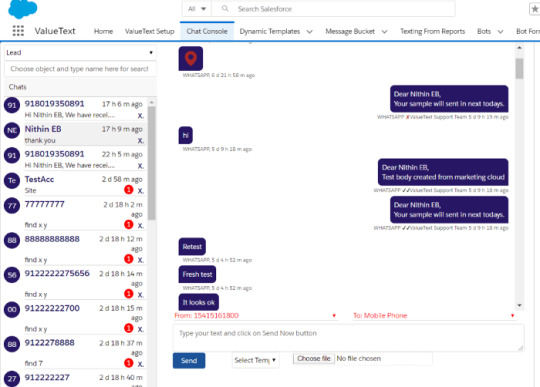Click the favorites star icon
Viewport: 540px width, 387px height.
pyautogui.click(x=534, y=9)
